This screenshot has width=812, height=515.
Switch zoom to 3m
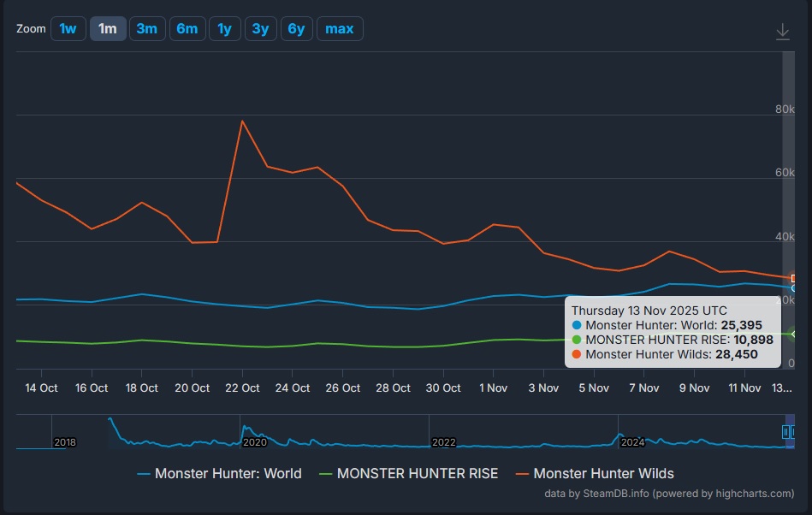146,28
